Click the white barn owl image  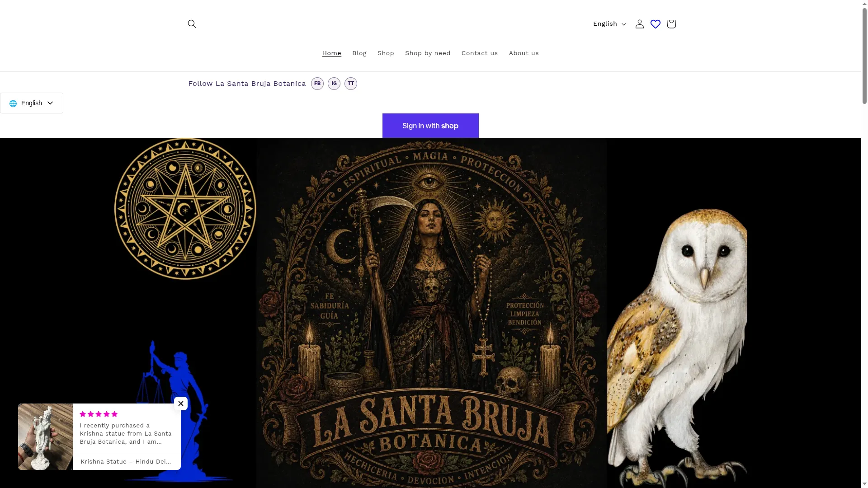pyautogui.click(x=677, y=348)
